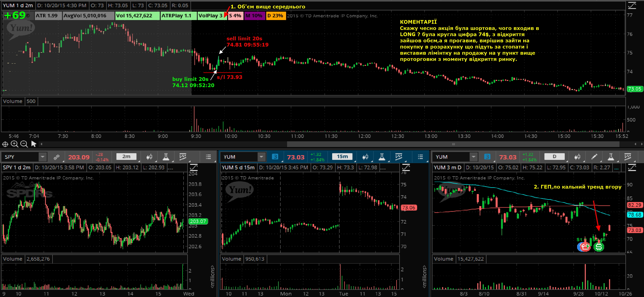
Task: Click the pink 'S 4%' label
Action: point(235,16)
